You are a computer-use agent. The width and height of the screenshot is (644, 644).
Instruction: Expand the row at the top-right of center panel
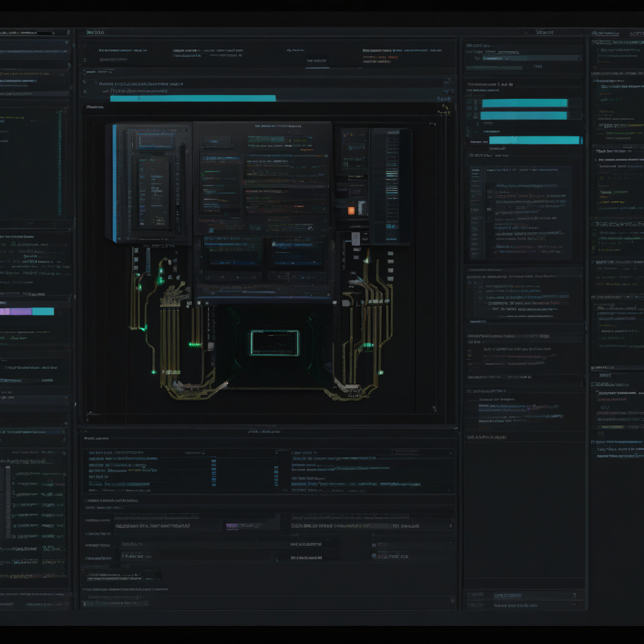tap(448, 82)
